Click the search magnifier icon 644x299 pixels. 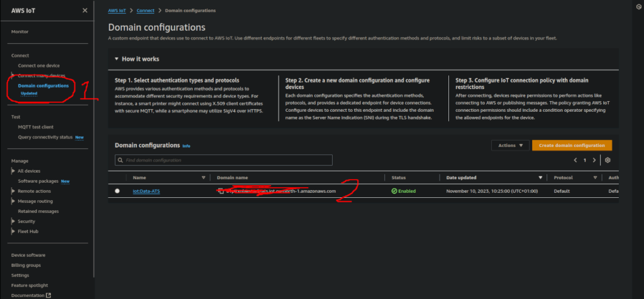pos(120,160)
